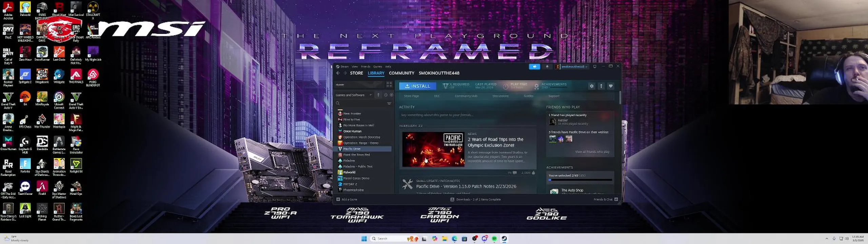This screenshot has width=868, height=244.
Task: Click the activity status input field
Action: (468, 115)
